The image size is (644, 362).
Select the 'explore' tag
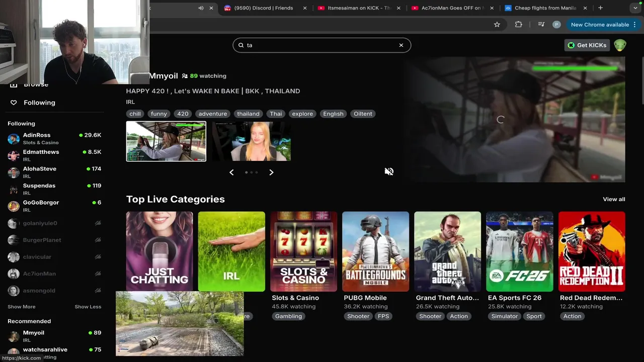(302, 114)
